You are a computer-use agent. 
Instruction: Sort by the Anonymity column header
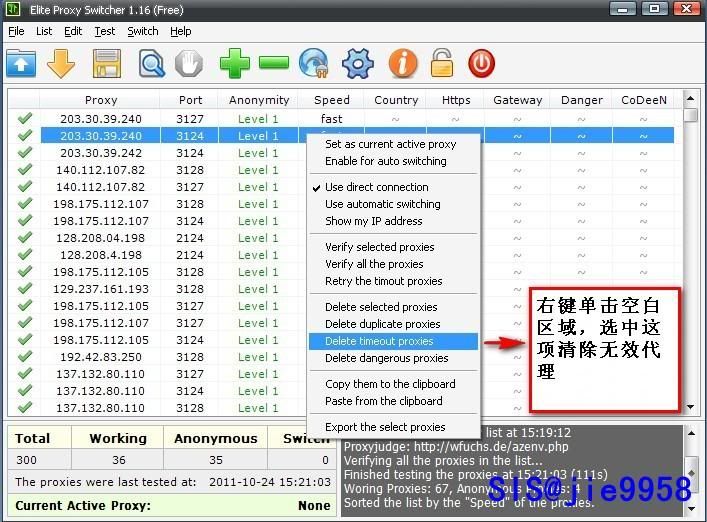tap(259, 100)
